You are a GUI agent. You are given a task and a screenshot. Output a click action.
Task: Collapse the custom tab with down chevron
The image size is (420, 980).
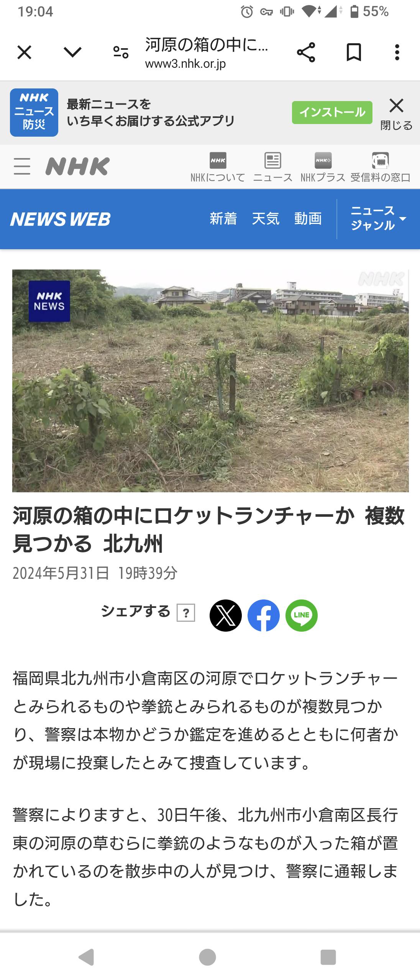click(72, 52)
